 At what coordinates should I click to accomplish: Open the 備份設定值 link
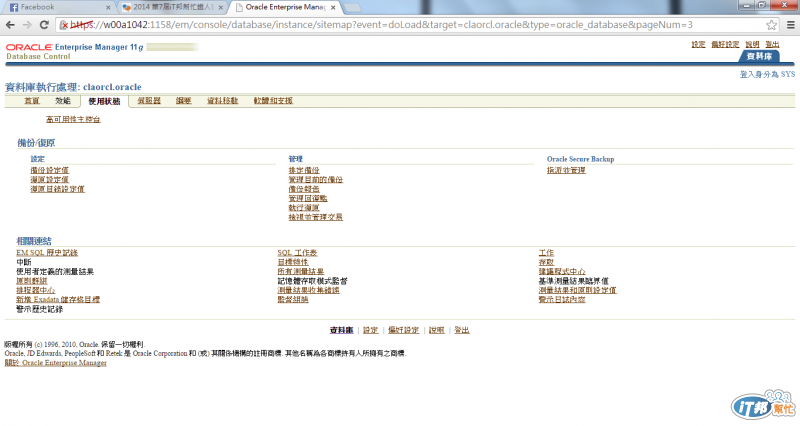pyautogui.click(x=49, y=170)
